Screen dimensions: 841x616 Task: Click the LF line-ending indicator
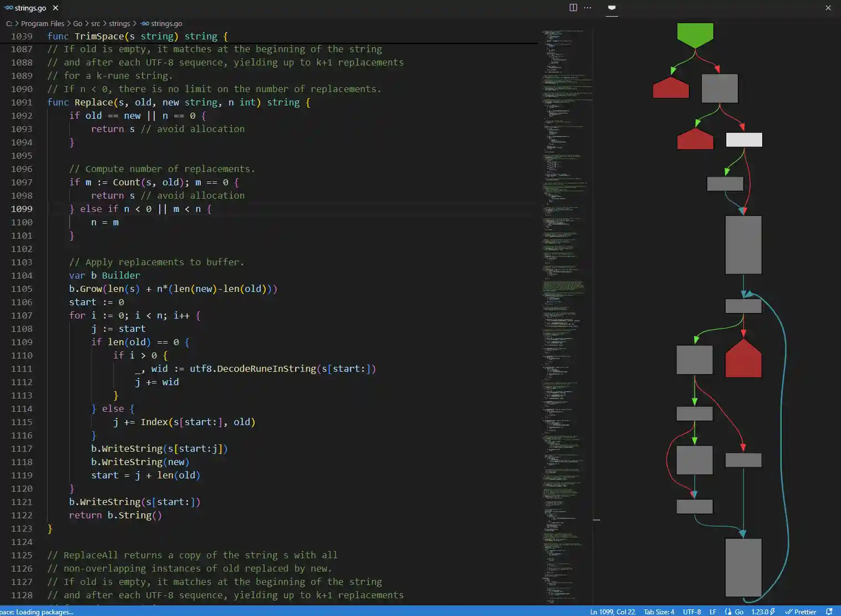pos(712,612)
